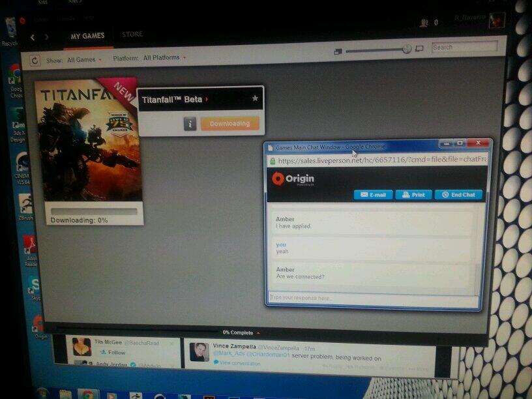This screenshot has width=532, height=399.
Task: Click the Vince Zampella name in tweet
Action: [234, 346]
